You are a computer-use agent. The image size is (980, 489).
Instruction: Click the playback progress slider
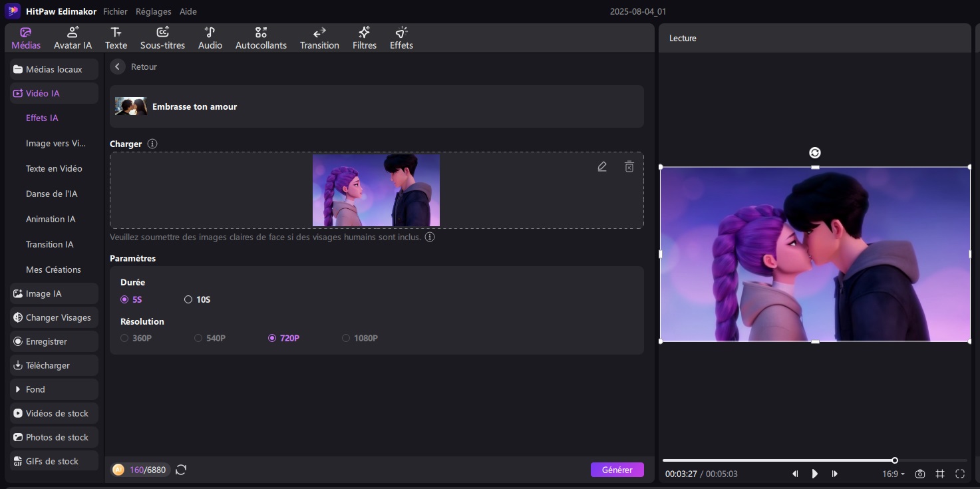click(x=815, y=460)
